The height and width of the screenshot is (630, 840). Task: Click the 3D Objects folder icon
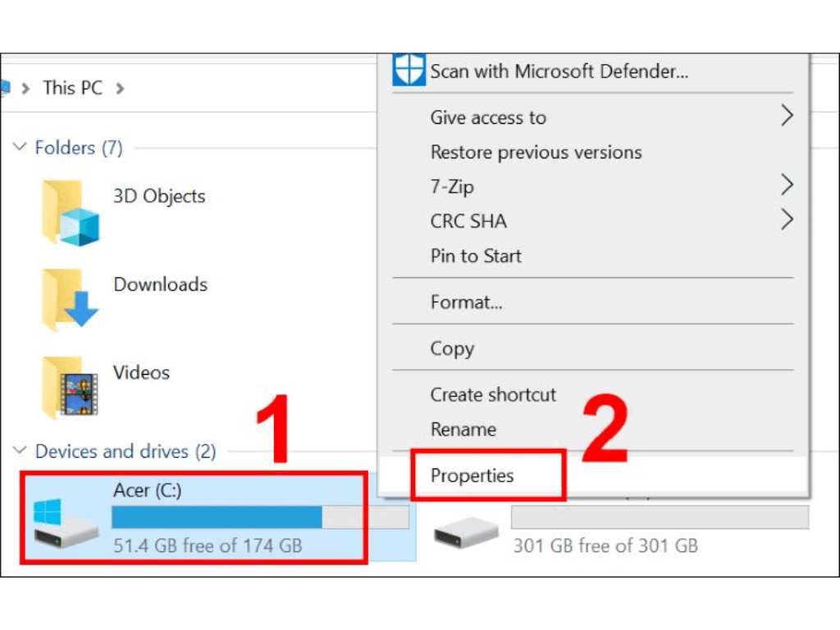coord(71,212)
